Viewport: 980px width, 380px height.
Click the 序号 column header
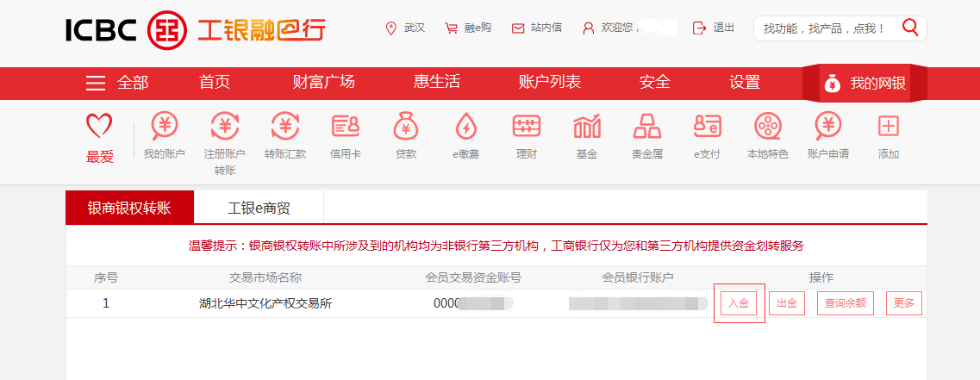pos(106,277)
